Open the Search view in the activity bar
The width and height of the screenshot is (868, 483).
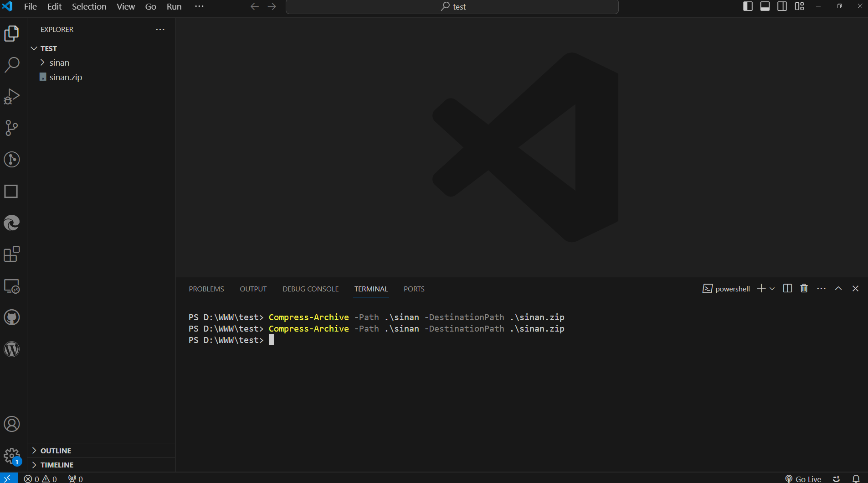[11, 65]
